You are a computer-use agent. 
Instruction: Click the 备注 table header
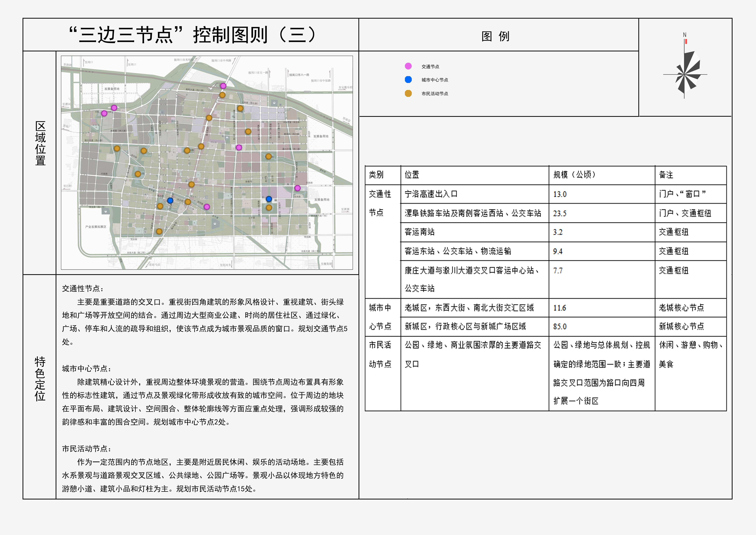666,175
